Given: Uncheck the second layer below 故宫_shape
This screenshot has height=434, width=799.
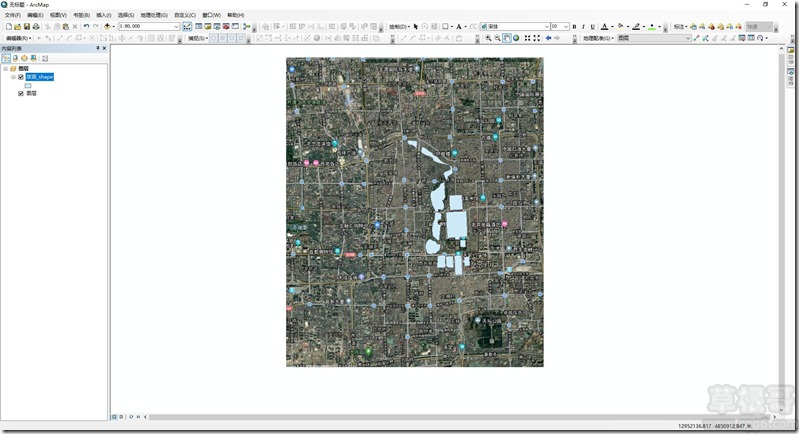Looking at the screenshot, I should [21, 94].
